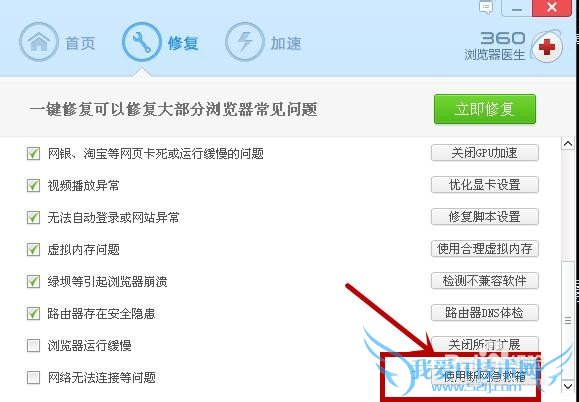Open the 加速 lightning icon
This screenshot has width=579, height=402.
[244, 42]
